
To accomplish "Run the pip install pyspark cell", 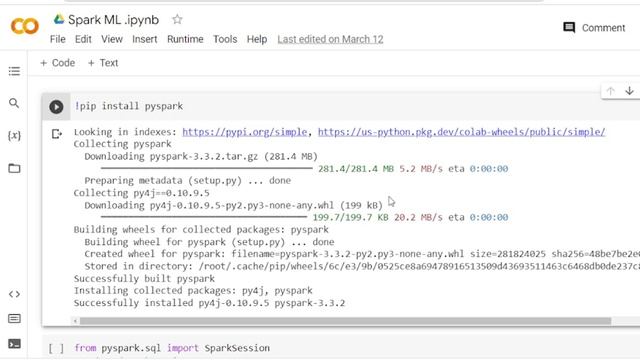I will pos(56,107).
